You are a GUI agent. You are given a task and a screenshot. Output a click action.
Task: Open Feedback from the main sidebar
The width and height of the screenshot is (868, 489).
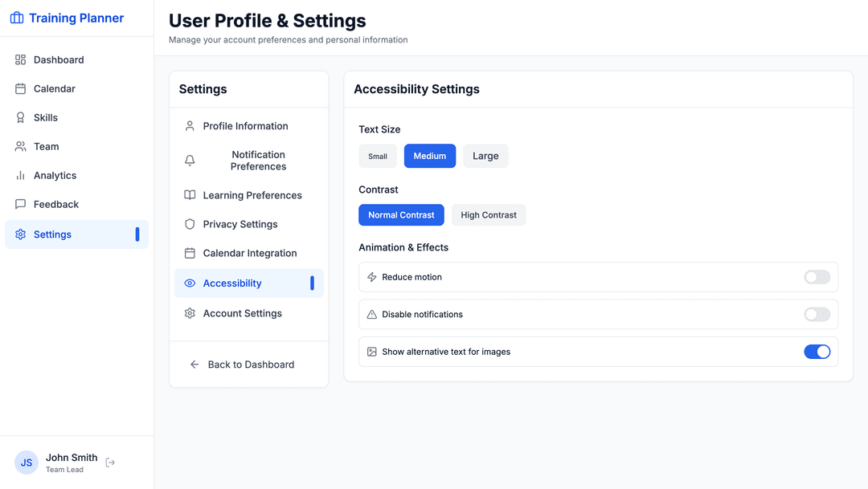point(55,205)
